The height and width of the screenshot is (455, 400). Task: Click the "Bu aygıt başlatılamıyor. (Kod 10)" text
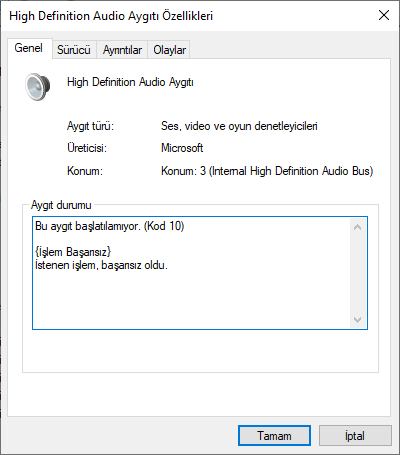pyautogui.click(x=110, y=226)
